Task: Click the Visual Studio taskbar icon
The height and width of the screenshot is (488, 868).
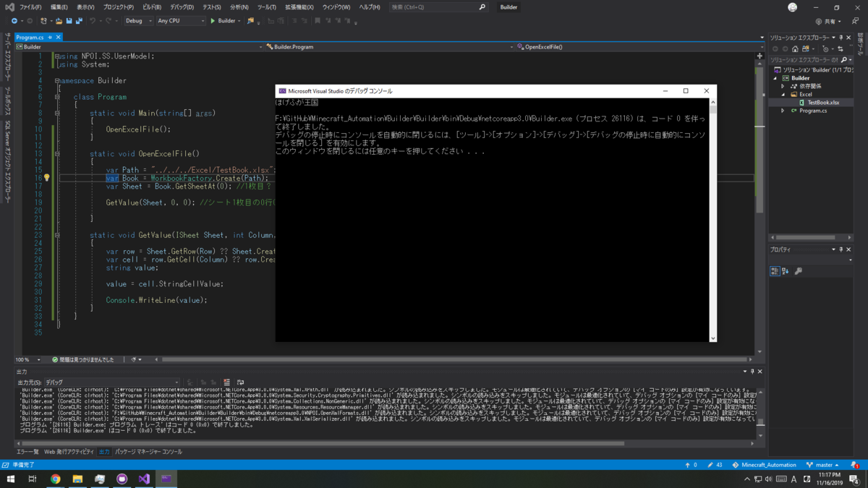Action: tap(144, 479)
